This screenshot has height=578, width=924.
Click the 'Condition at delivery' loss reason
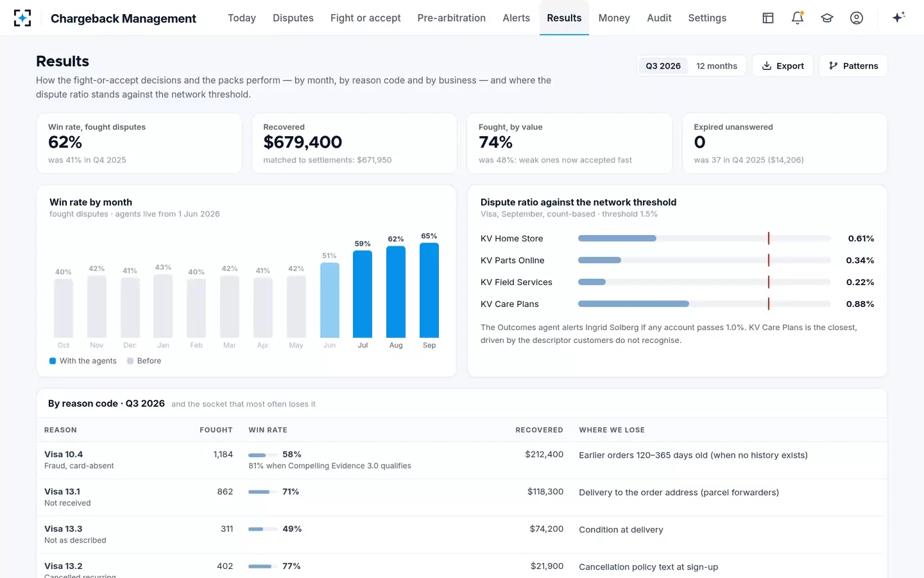(621, 530)
